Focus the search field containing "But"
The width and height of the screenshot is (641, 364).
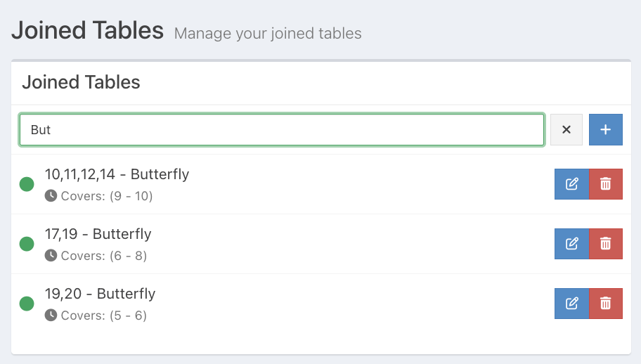click(281, 130)
